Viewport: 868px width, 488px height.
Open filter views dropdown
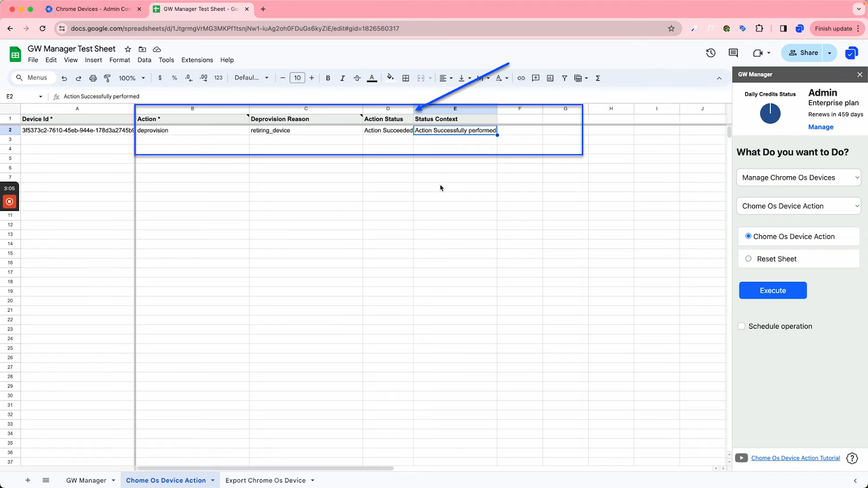(x=581, y=78)
